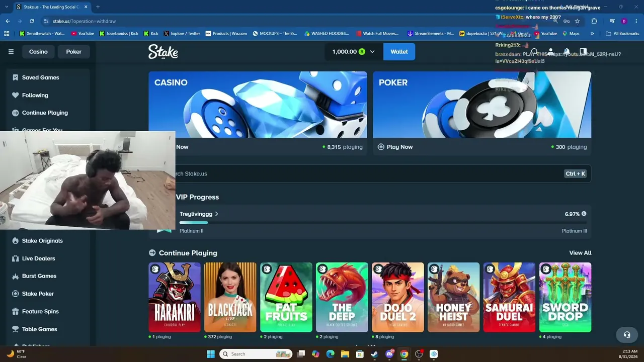Open YouTube bookmark next to Xenathewitch
This screenshot has width=644, height=362.
[83, 34]
